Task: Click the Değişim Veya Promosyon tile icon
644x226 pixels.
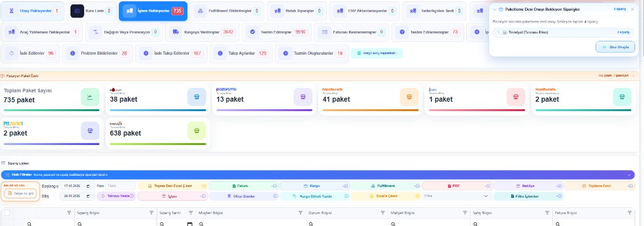Action: 96,32
